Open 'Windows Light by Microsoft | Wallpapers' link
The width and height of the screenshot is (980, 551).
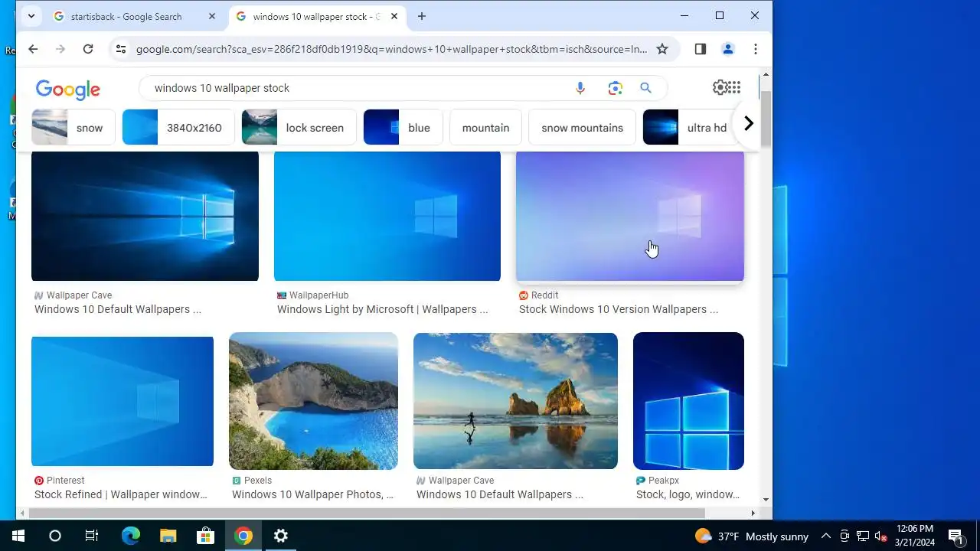[x=382, y=309]
